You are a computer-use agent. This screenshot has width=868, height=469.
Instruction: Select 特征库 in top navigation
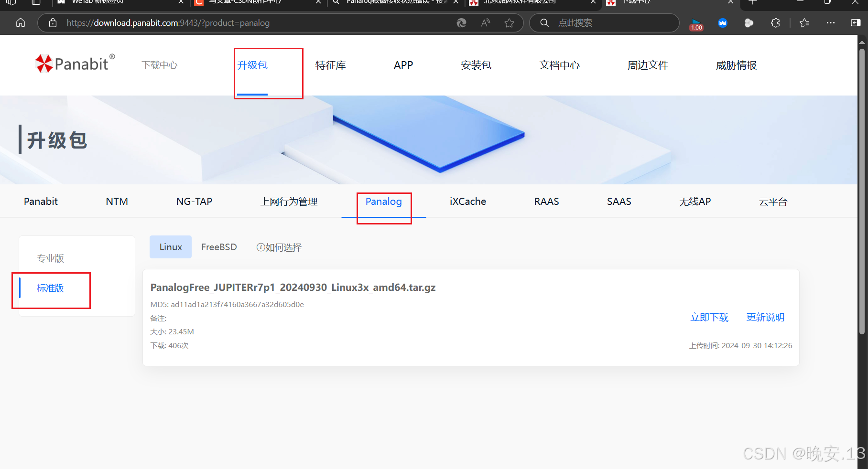point(330,65)
